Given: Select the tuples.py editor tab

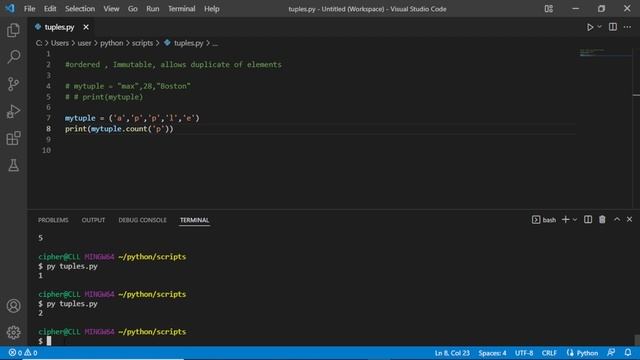Looking at the screenshot, I should tap(59, 27).
